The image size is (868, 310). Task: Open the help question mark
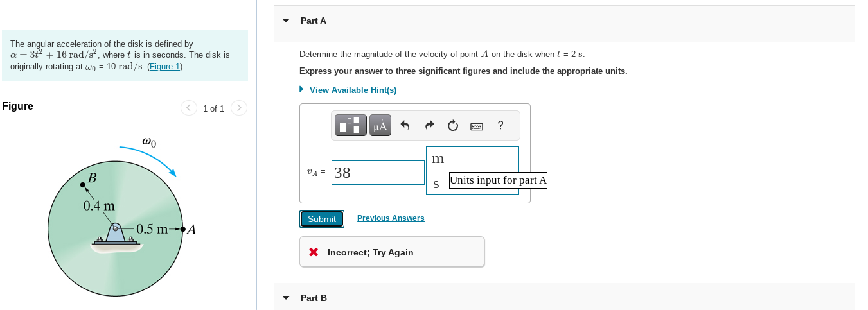pyautogui.click(x=500, y=126)
